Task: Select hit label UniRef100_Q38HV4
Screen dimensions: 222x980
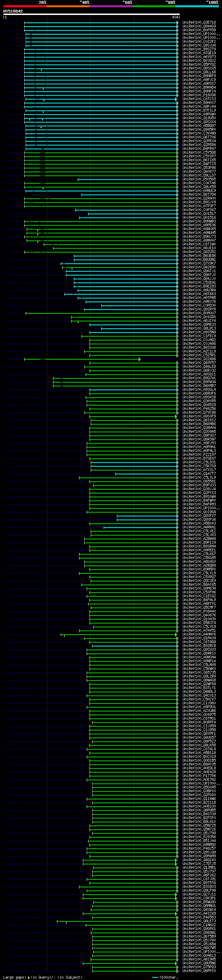Action: point(199,428)
